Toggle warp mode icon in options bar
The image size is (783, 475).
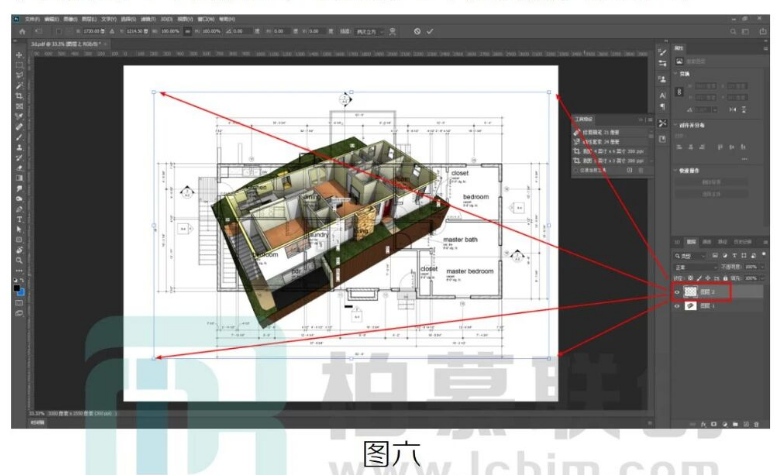(392, 31)
